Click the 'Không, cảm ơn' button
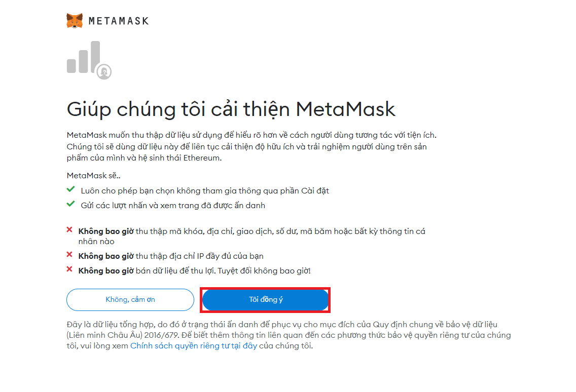 [130, 299]
